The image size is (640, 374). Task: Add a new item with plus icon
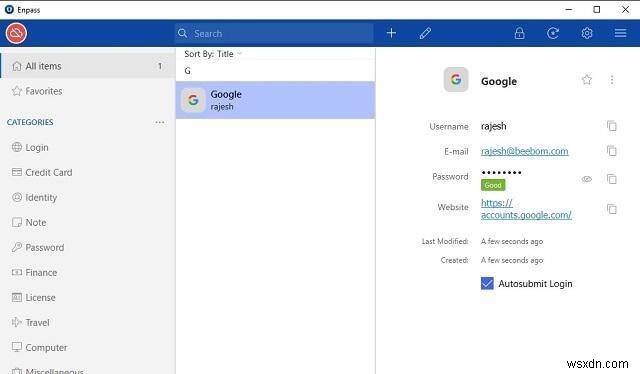click(x=391, y=33)
